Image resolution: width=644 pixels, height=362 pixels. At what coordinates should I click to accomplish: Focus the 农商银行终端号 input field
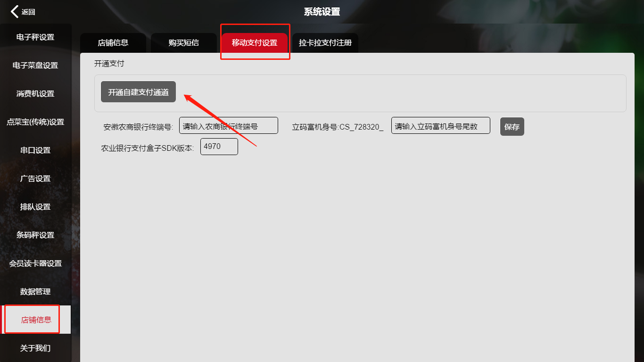(x=228, y=126)
